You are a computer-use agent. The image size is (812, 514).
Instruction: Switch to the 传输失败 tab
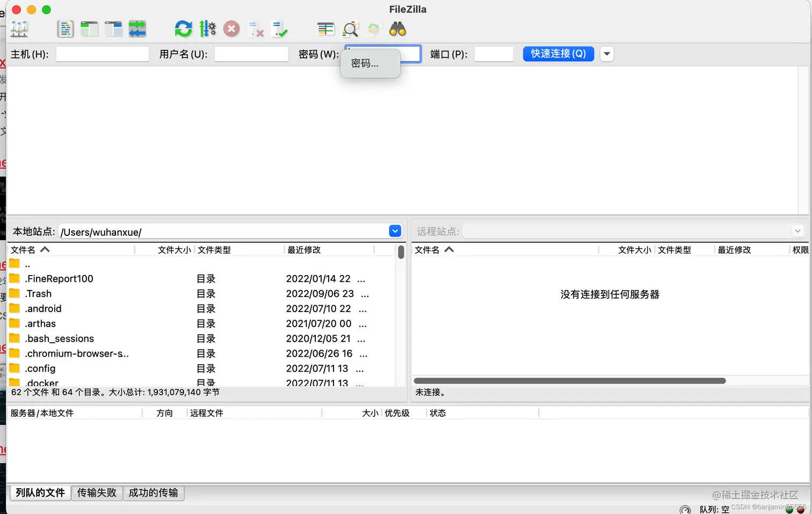pos(97,493)
